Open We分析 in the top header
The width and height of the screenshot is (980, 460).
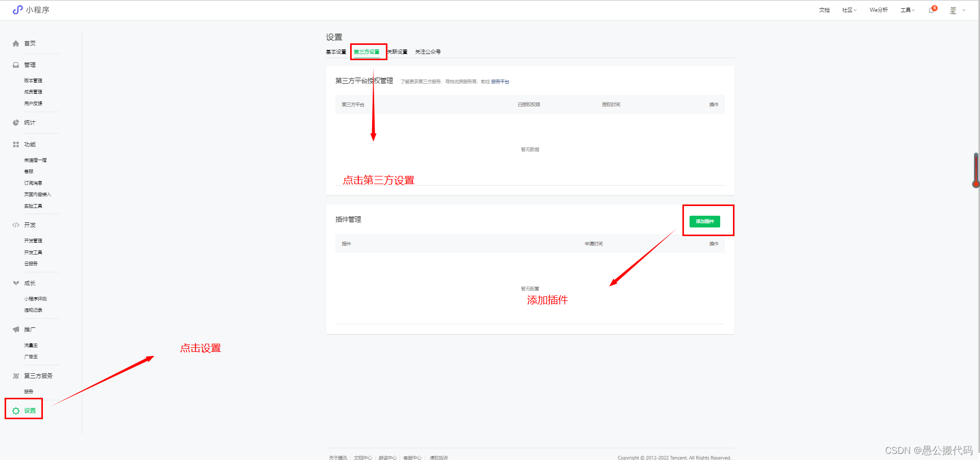point(878,10)
